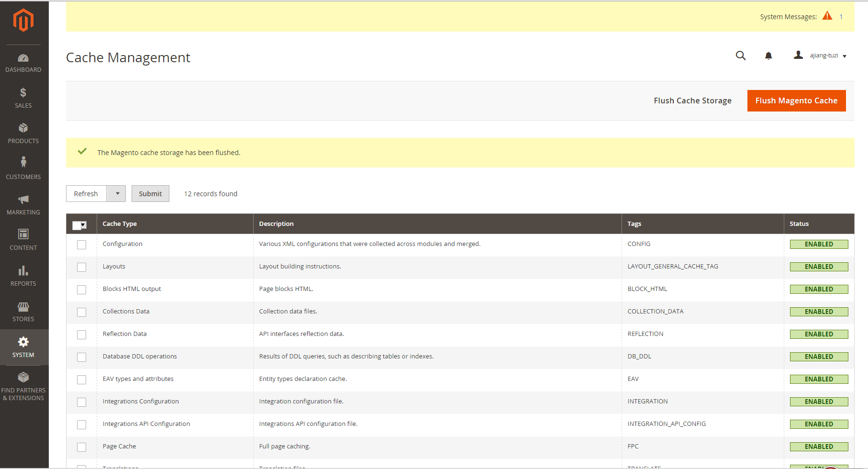Click '12 records found' text
Screen dimensions: 868x469
coord(211,194)
